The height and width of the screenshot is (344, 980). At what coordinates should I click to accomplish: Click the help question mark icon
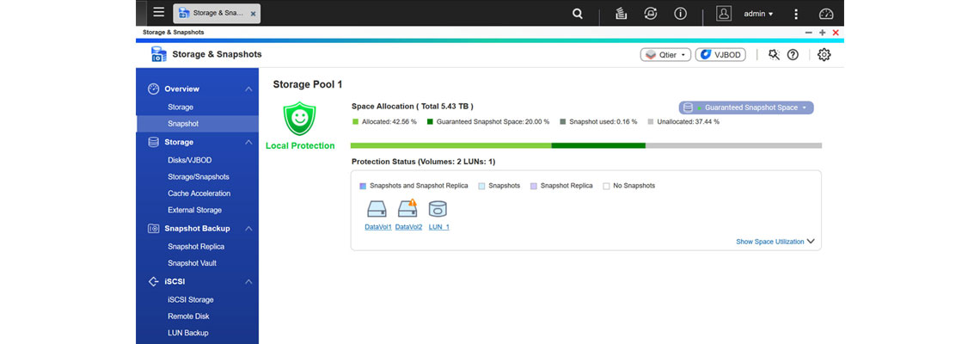tap(793, 54)
